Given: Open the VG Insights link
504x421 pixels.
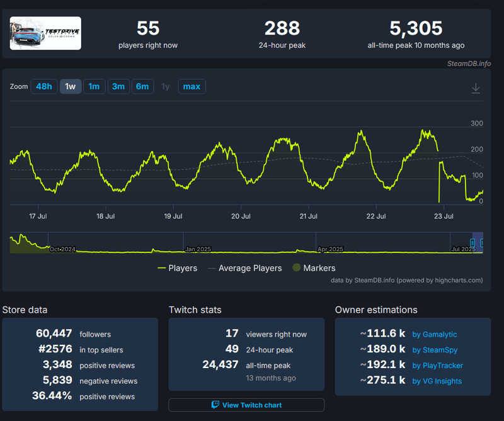Looking at the screenshot, I should [x=441, y=381].
